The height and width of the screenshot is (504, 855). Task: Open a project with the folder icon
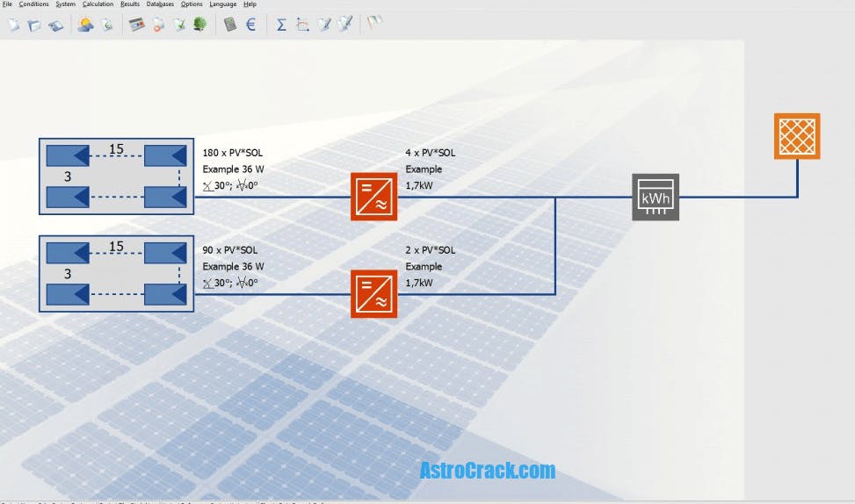coord(34,25)
